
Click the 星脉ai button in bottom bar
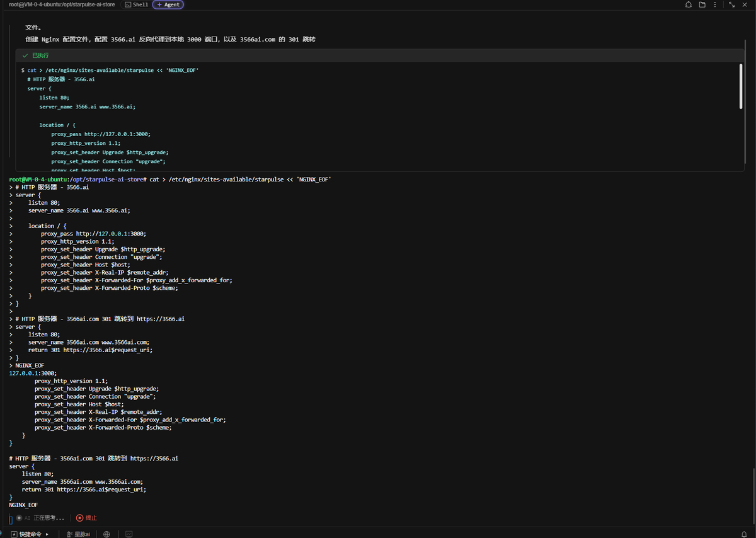[78, 534]
